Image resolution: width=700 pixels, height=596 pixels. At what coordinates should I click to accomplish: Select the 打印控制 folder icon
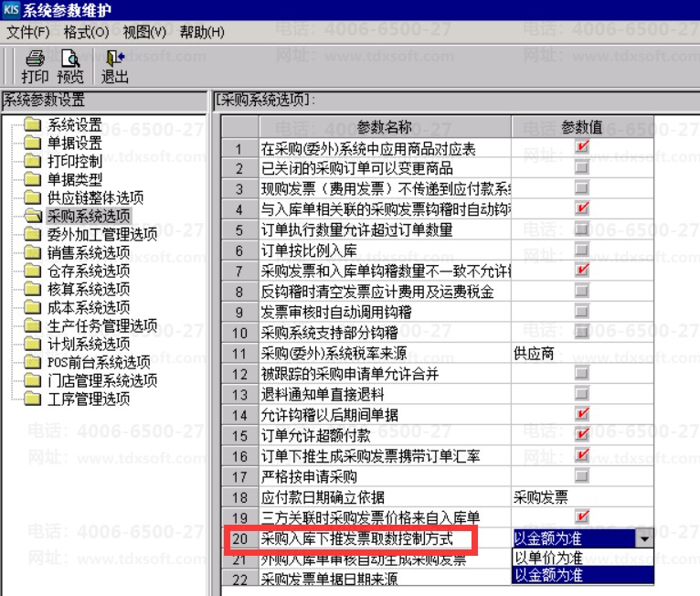[32, 160]
